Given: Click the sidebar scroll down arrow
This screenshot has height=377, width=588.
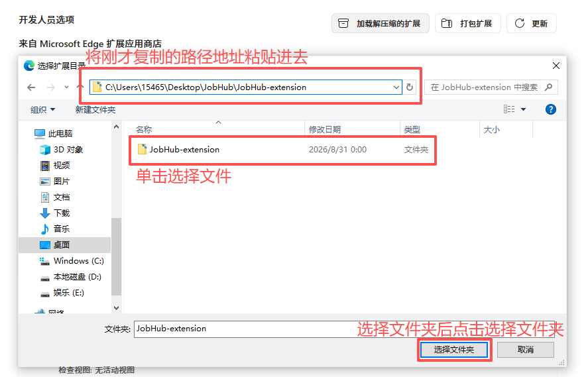Looking at the screenshot, I should (x=116, y=308).
